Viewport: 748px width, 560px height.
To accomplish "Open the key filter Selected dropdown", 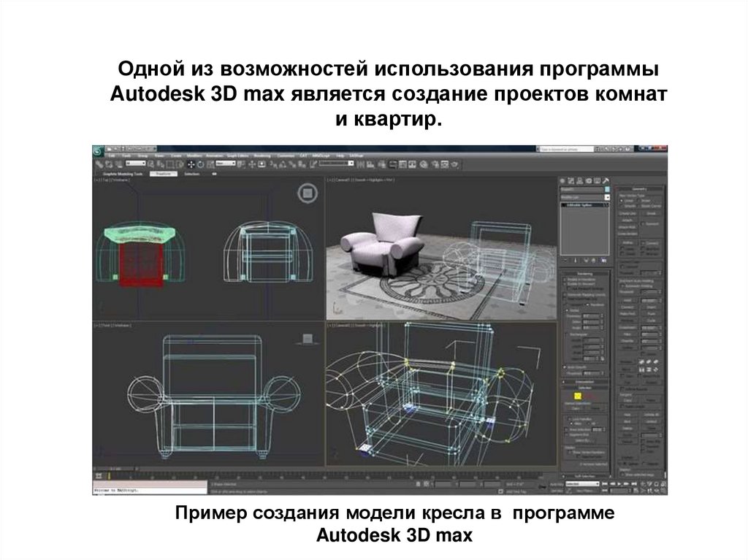I will (x=582, y=484).
